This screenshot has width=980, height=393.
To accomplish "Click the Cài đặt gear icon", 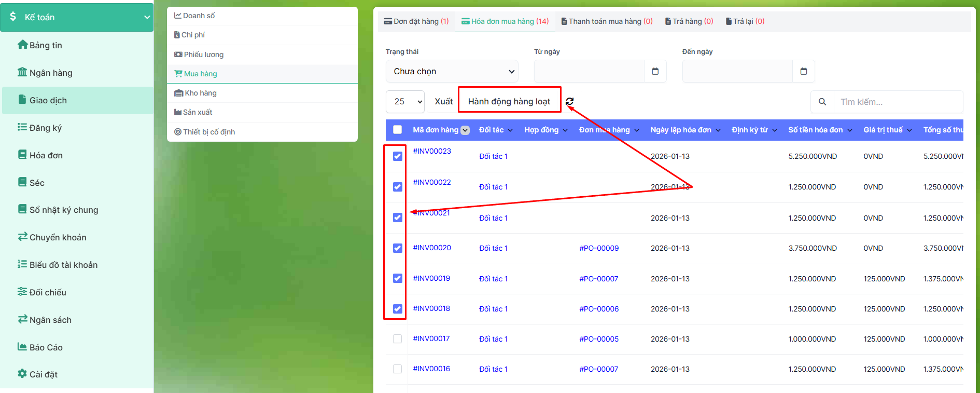I will pyautogui.click(x=22, y=374).
